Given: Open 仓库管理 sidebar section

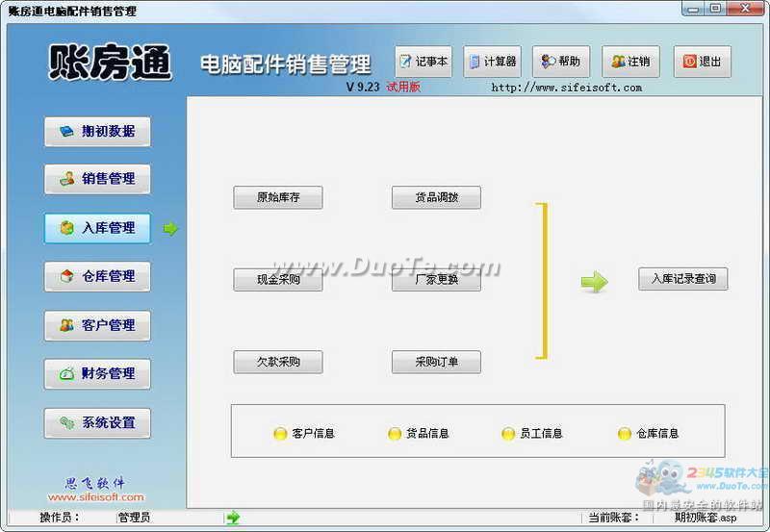Looking at the screenshot, I should coord(97,276).
